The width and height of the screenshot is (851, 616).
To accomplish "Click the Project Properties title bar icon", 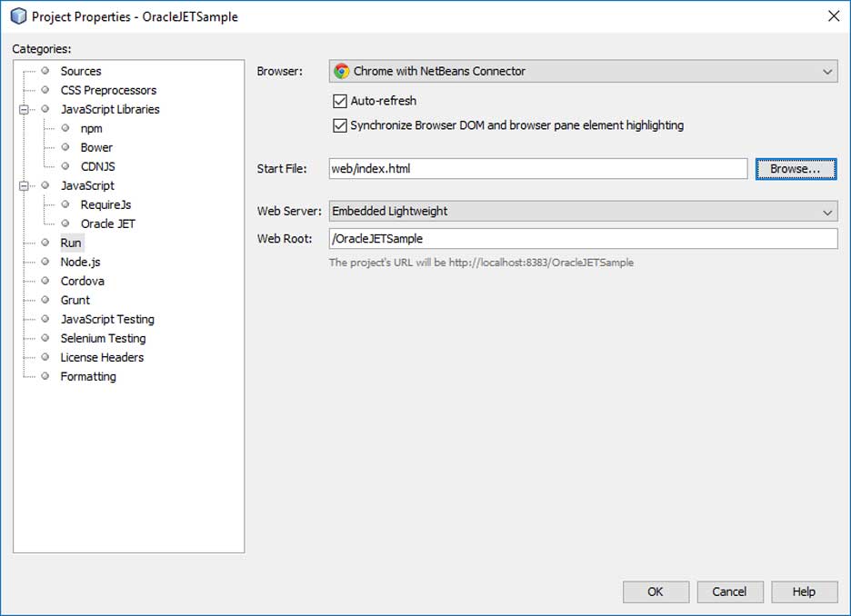I will (x=18, y=15).
